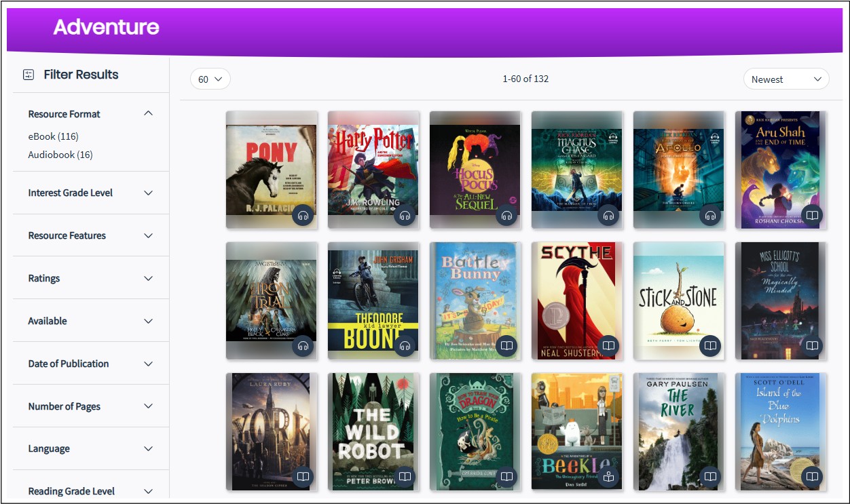Expand the Reading Grade Level filter
The height and width of the screenshot is (504, 850).
click(x=149, y=491)
